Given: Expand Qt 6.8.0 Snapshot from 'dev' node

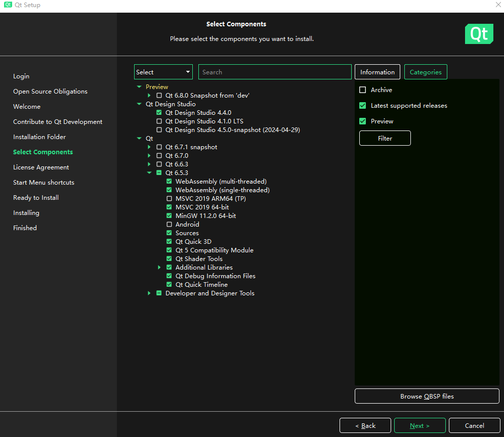Looking at the screenshot, I should 149,96.
